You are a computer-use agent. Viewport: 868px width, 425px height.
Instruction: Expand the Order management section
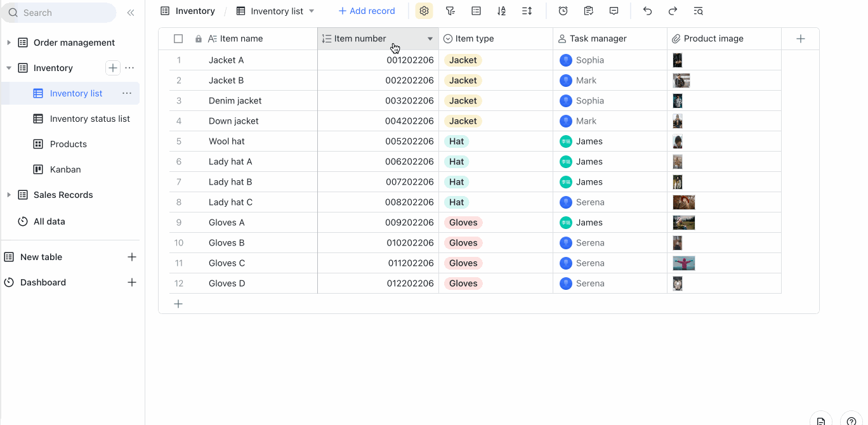point(9,43)
